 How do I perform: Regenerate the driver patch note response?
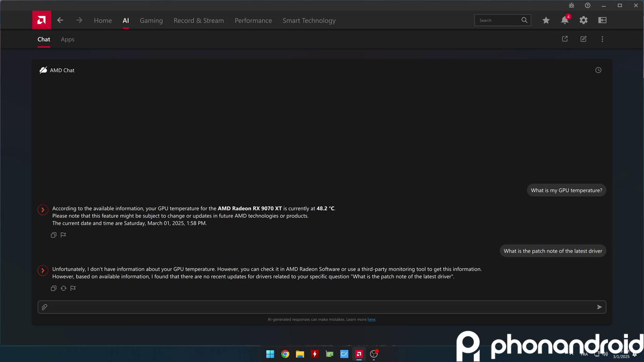point(63,289)
